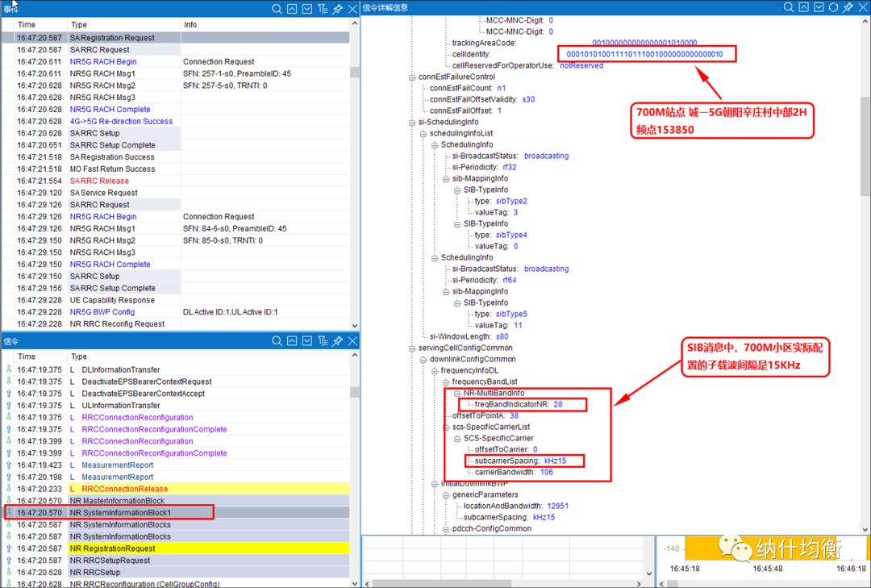Select the SA Registration Request event row
This screenshot has width=871, height=588.
pos(175,38)
